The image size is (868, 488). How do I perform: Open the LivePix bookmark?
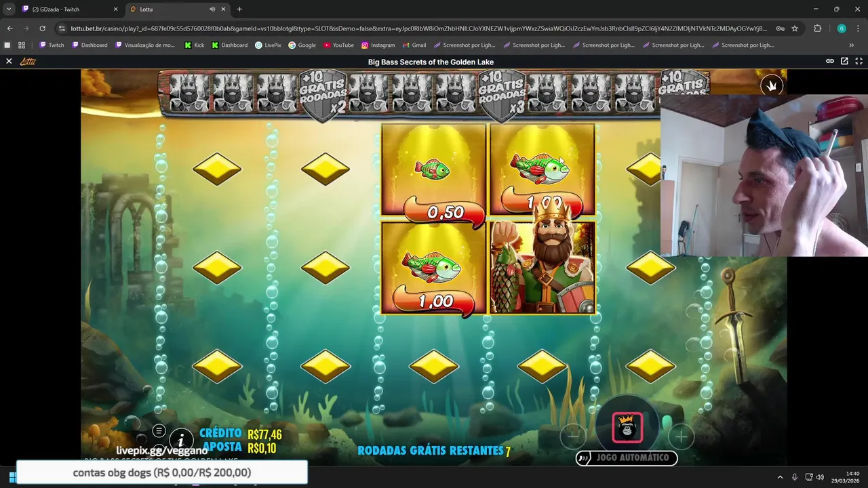(x=268, y=45)
